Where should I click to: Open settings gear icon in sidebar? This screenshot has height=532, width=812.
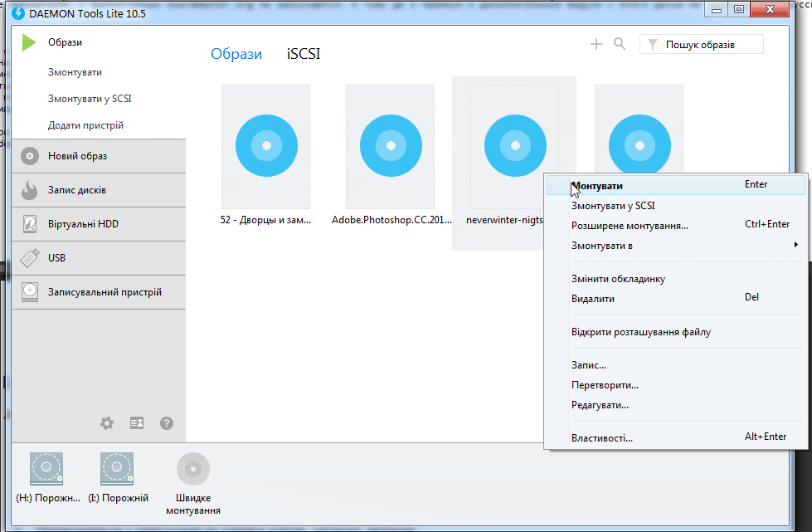coord(107,423)
